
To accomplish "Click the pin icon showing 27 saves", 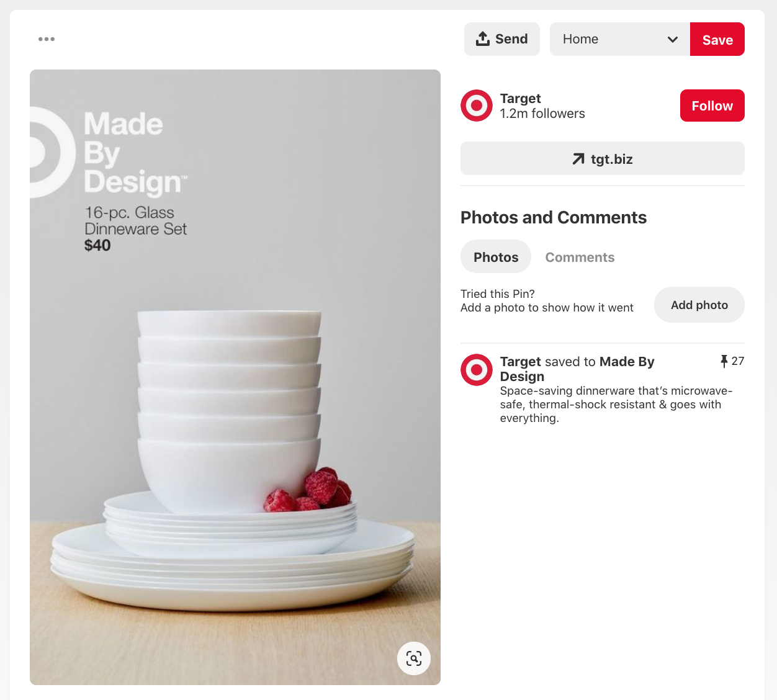I will (724, 361).
